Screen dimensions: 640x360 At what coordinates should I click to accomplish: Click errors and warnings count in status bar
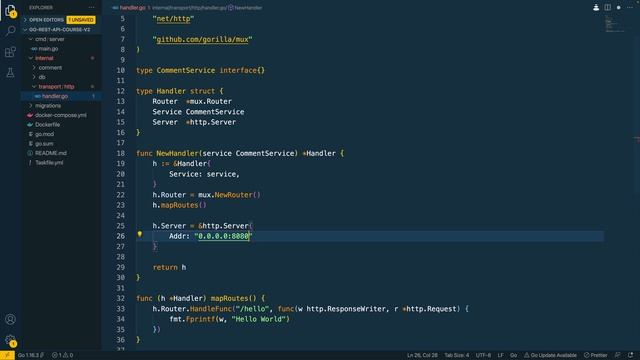point(62,355)
